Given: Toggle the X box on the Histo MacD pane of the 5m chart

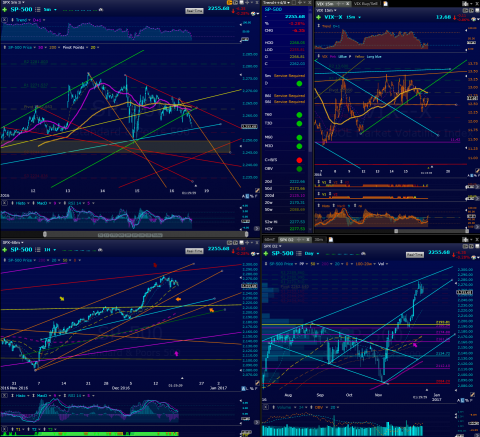Looking at the screenshot, I should pos(4,203).
